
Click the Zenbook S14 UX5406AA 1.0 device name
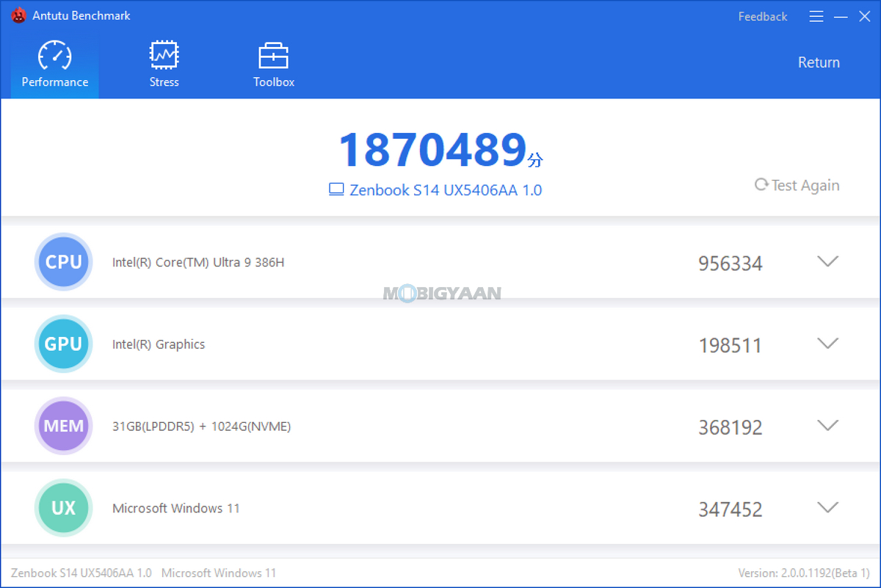tap(446, 190)
